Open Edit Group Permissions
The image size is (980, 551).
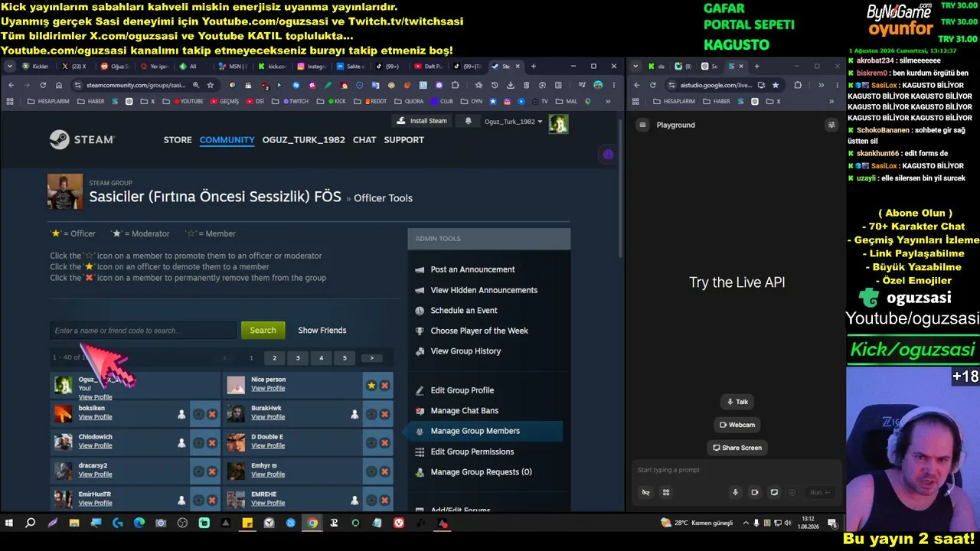click(x=472, y=452)
